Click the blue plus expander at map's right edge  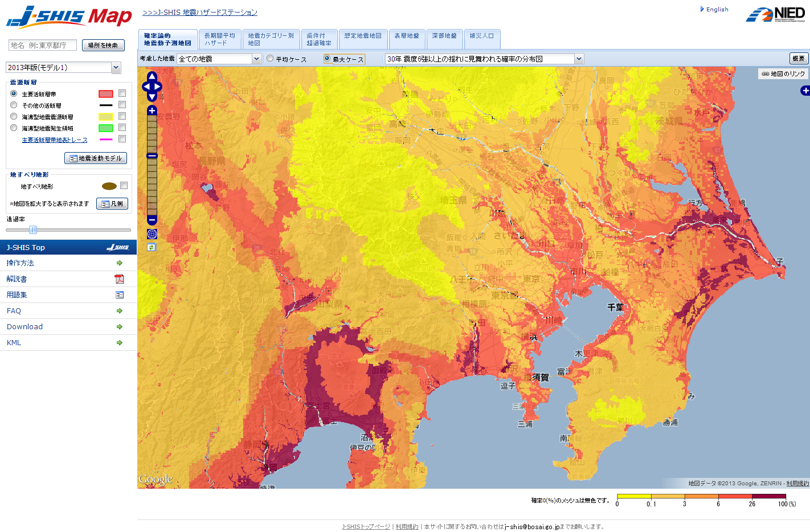coord(805,91)
